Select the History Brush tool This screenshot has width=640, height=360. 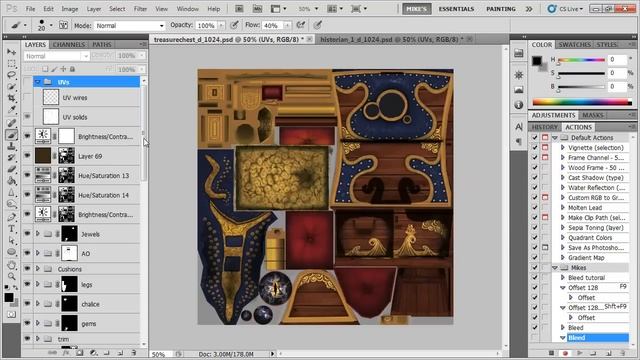coord(11,157)
